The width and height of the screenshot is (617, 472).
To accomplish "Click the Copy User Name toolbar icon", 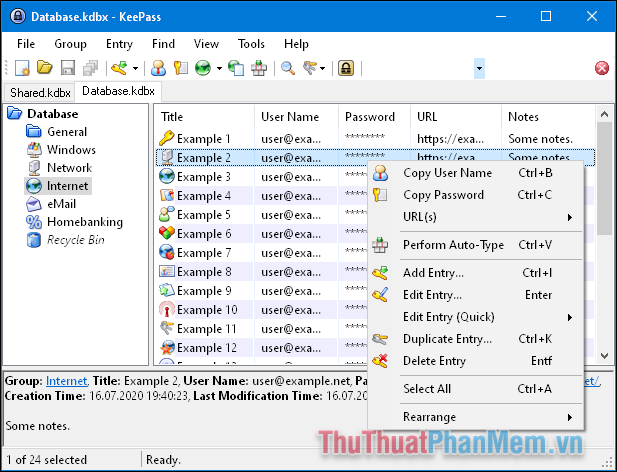I will pyautogui.click(x=158, y=68).
